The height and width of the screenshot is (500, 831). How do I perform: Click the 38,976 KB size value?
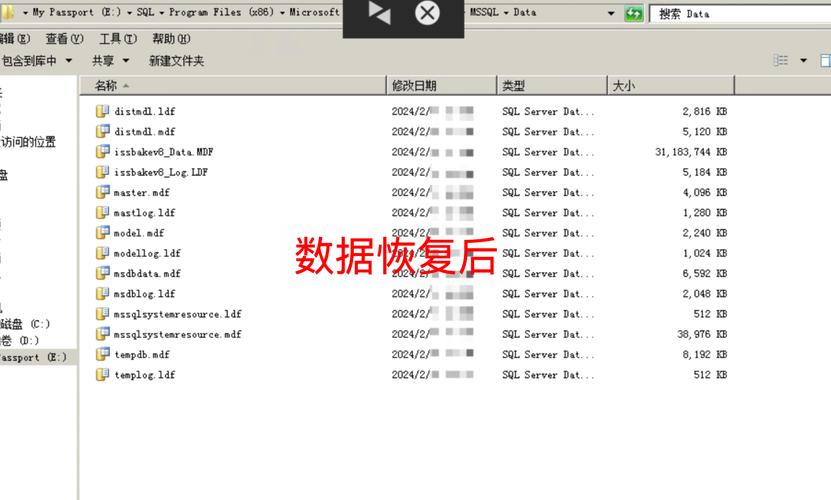[702, 335]
